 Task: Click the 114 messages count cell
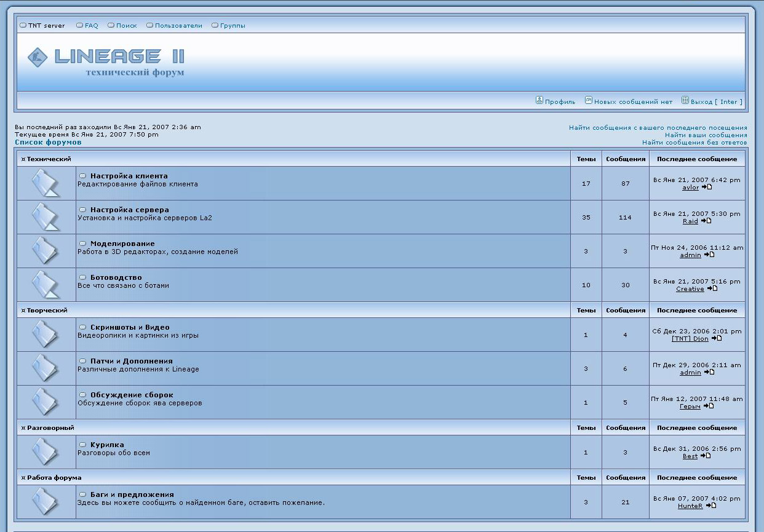[626, 217]
